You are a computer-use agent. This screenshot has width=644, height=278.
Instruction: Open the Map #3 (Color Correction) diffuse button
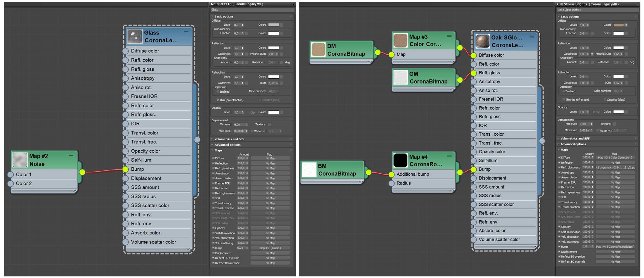click(615, 158)
